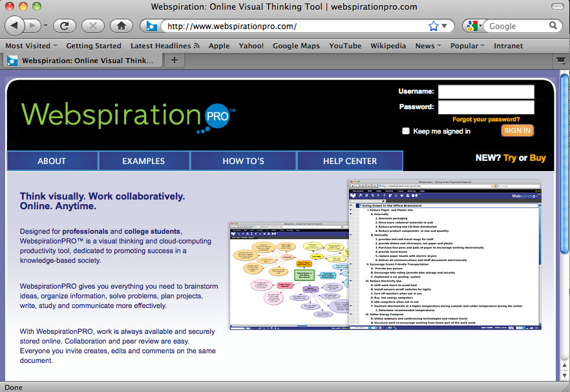Open the HOW TO'S navigation tab
Viewport: 570px width, 392px height.
(243, 161)
